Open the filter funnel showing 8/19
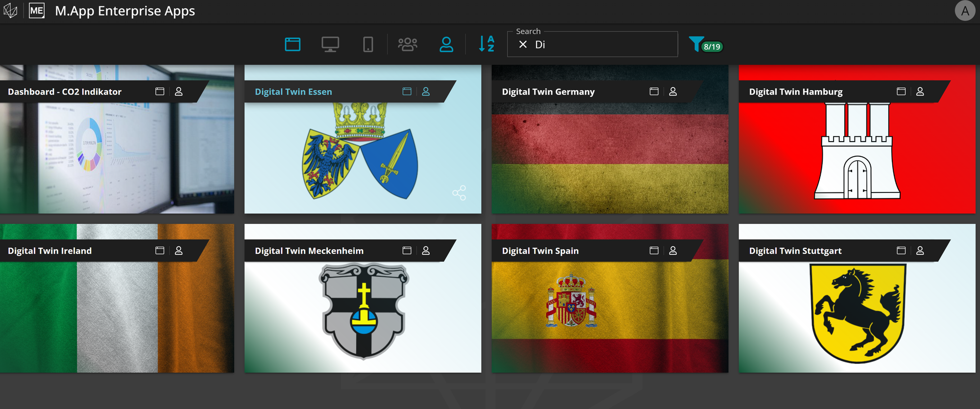This screenshot has height=409, width=980. click(706, 45)
